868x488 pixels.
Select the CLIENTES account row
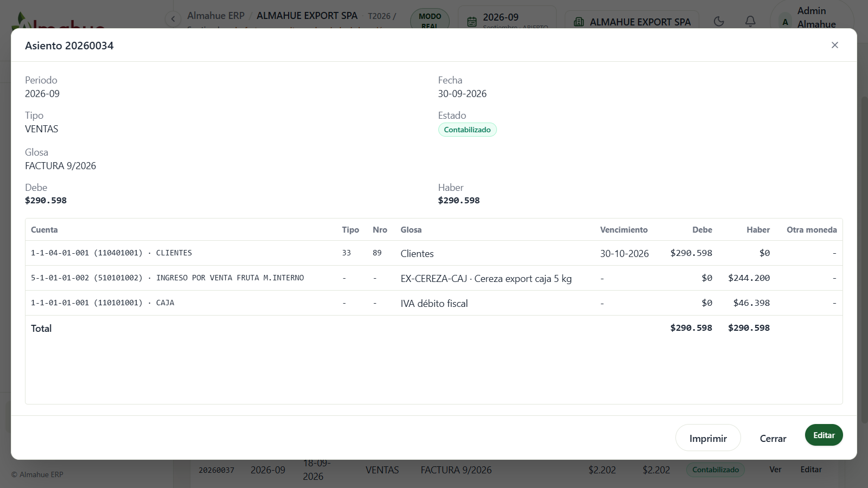coord(434,253)
